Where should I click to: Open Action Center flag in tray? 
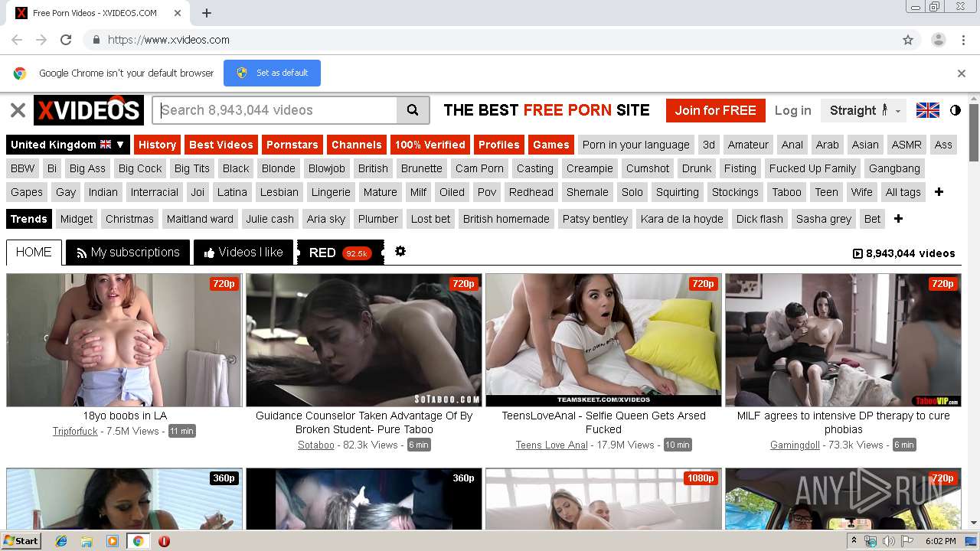906,541
